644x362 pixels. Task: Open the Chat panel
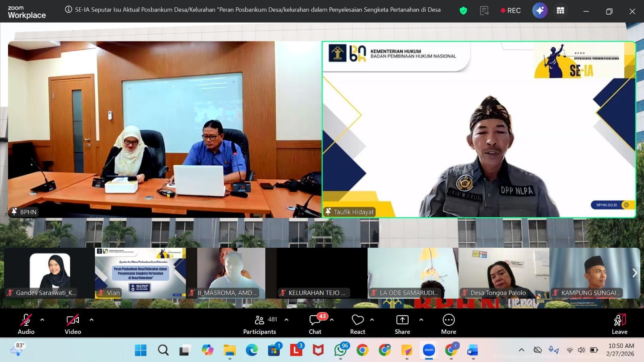(315, 324)
